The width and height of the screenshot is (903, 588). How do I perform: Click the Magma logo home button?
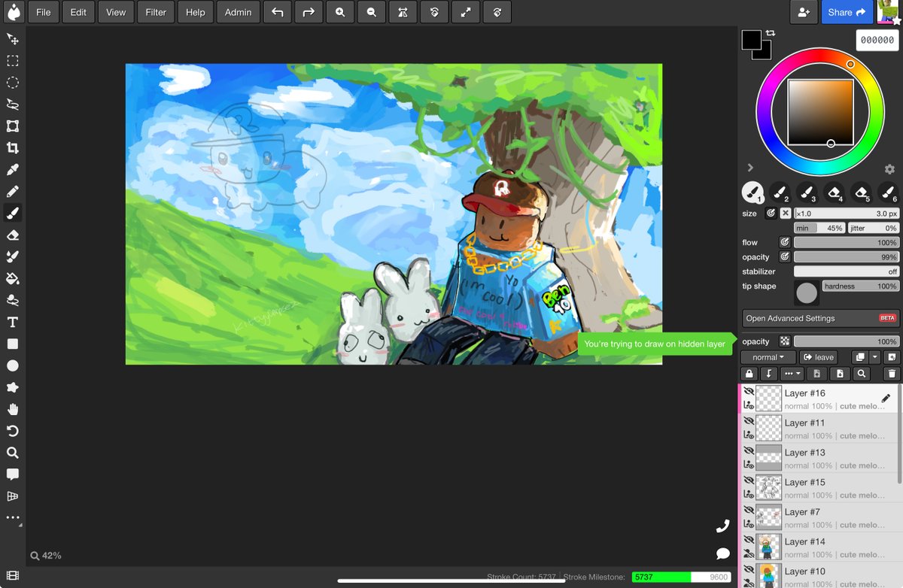[x=13, y=12]
